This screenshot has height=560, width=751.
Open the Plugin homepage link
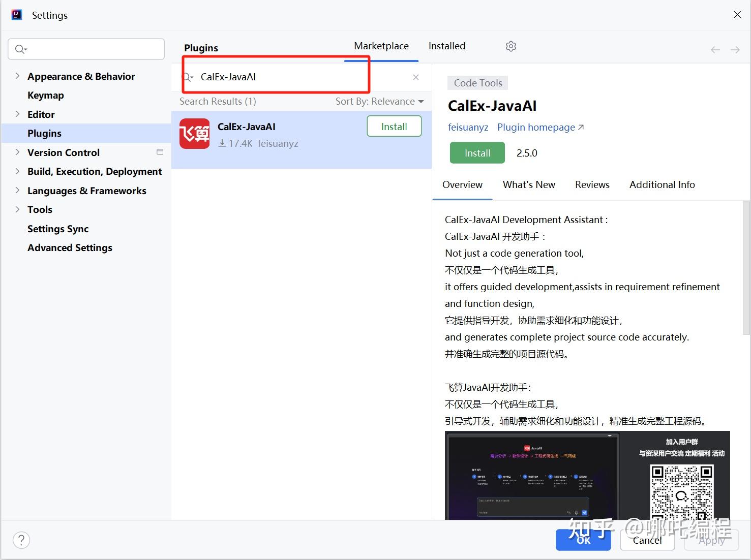(540, 128)
